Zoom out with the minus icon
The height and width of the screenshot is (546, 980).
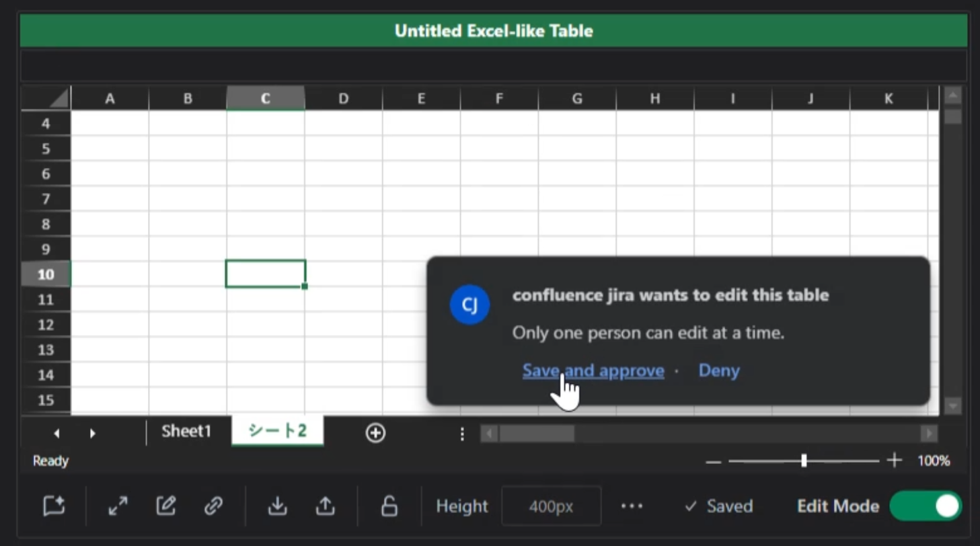[x=714, y=462]
